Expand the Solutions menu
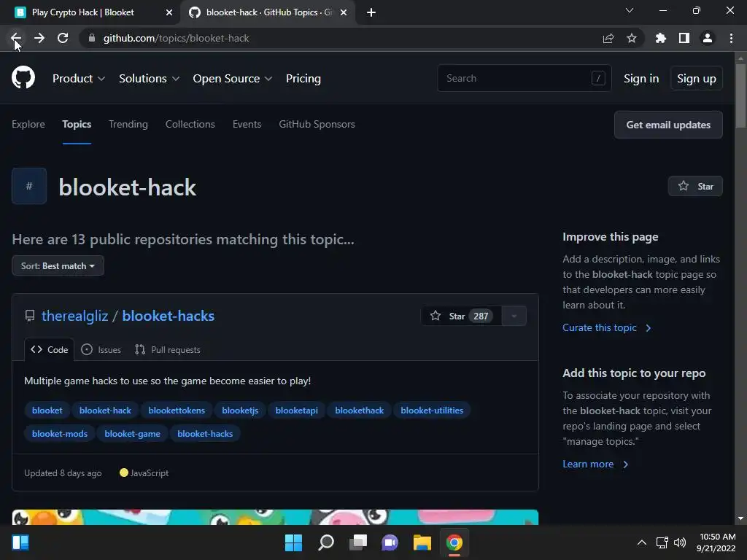 [149, 79]
